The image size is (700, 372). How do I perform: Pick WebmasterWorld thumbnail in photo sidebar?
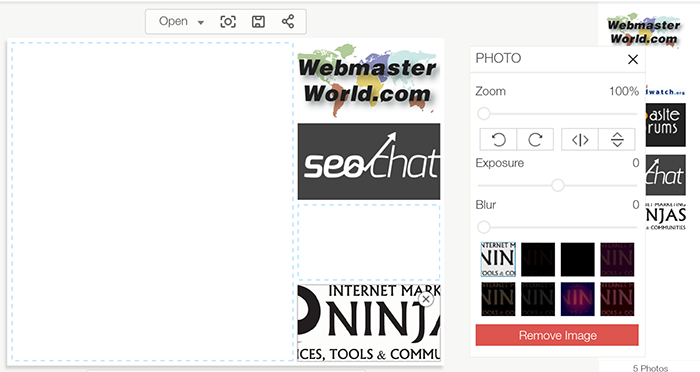[x=644, y=30]
